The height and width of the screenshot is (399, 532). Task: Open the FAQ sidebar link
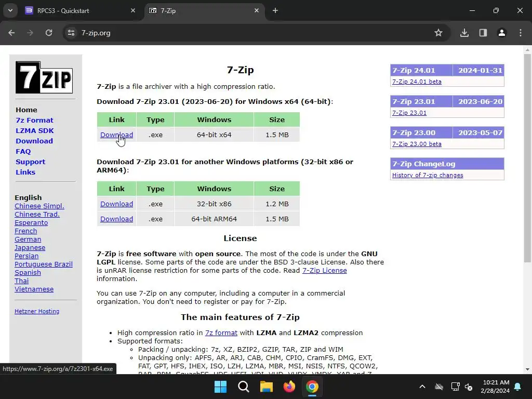(23, 151)
